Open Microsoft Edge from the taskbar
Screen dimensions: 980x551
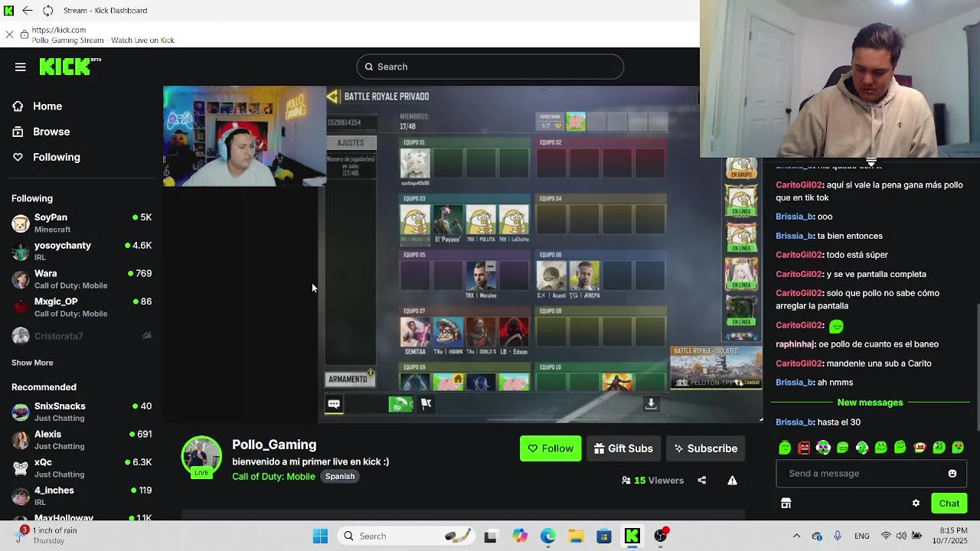(x=547, y=536)
